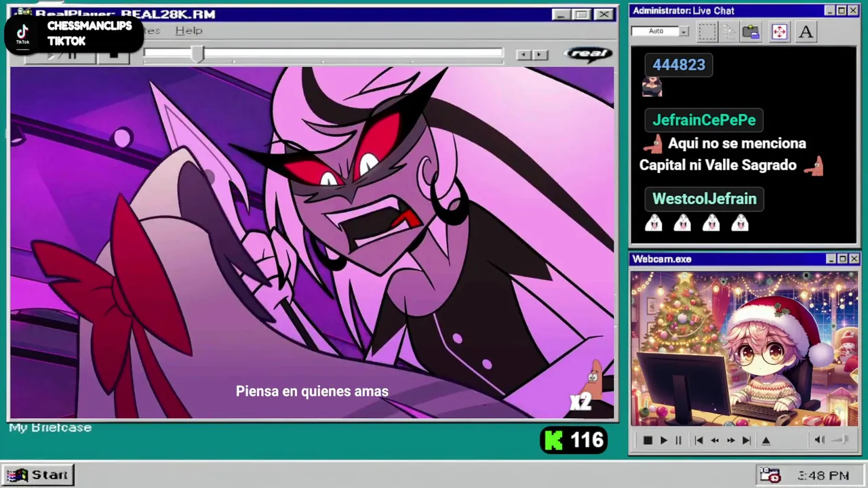Mute the Webcam.exe speaker icon
The image size is (868, 488).
click(x=819, y=440)
